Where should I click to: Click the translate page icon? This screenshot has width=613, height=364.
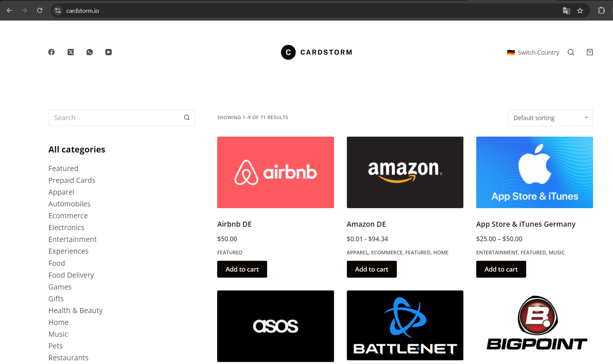566,11
